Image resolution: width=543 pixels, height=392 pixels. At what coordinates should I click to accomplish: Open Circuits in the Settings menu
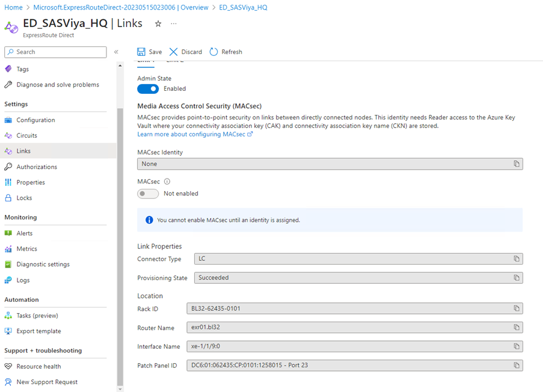point(27,135)
